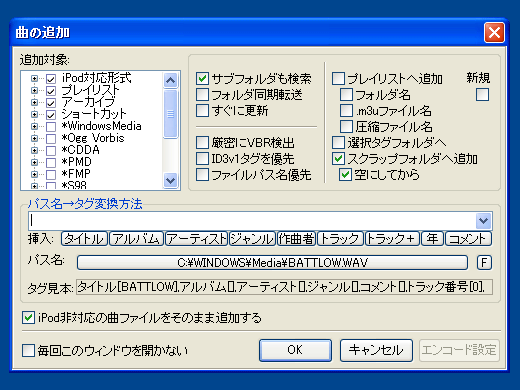The image size is (520, 390).
Task: Check the *CDDA checkbox
Action: coord(51,151)
